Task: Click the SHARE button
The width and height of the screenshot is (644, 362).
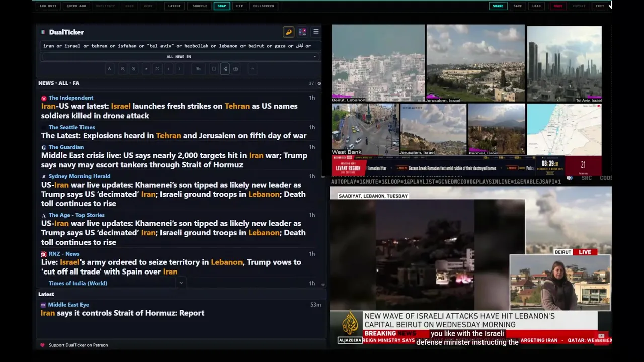Action: pos(498,6)
